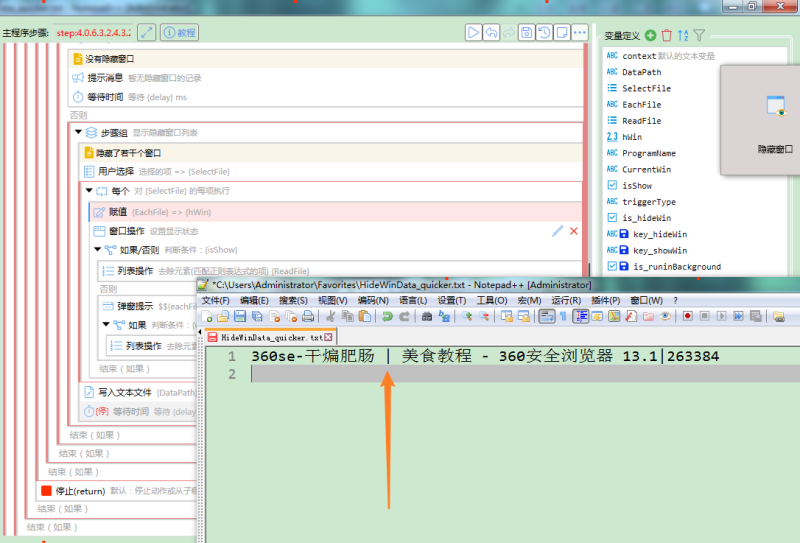Select the 用户选择 step

pyautogui.click(x=331, y=171)
